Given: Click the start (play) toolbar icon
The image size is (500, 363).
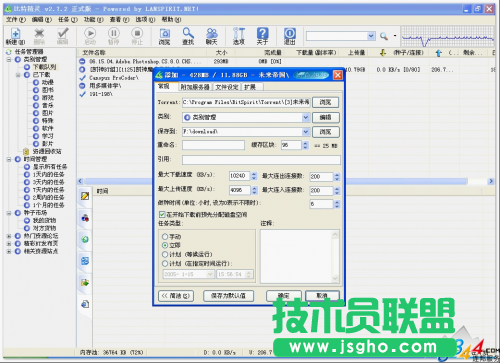Looking at the screenshot, I should coord(90,36).
